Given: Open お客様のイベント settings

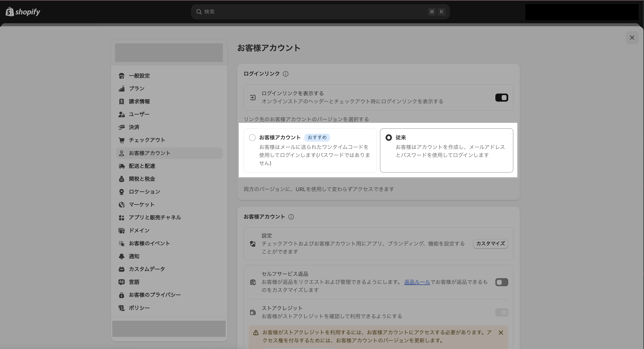Looking at the screenshot, I should (169, 243).
